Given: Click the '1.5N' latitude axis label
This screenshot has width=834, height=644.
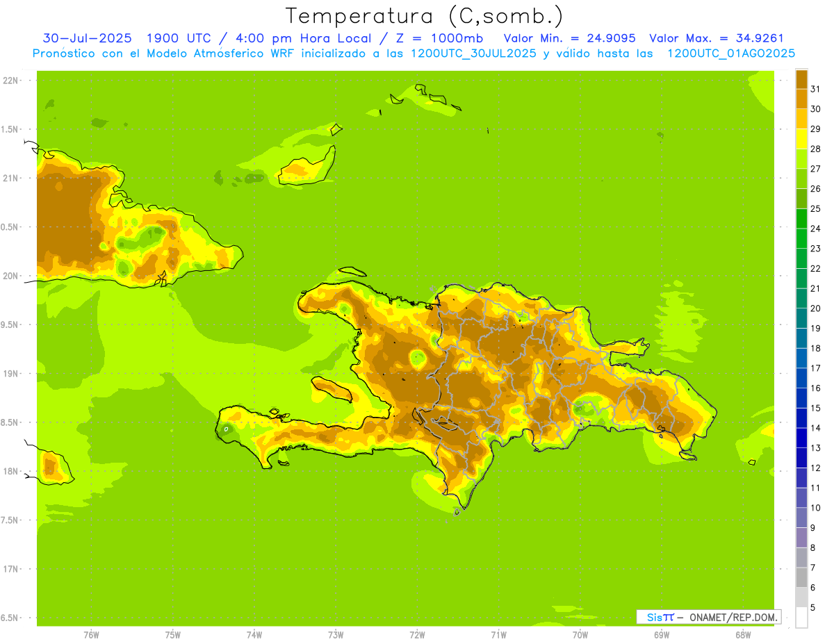Looking at the screenshot, I should (10, 129).
